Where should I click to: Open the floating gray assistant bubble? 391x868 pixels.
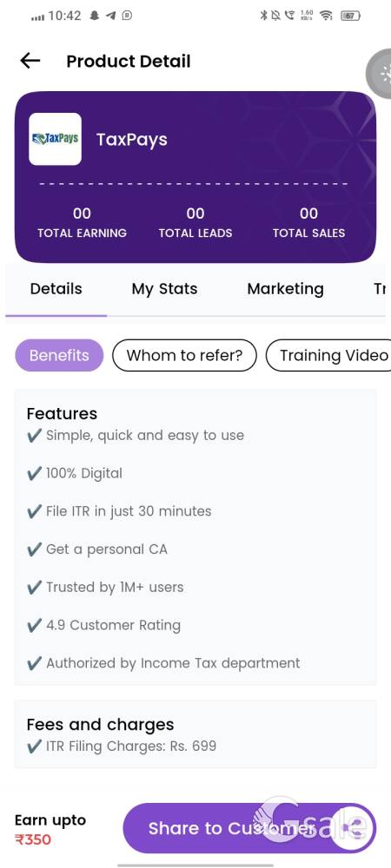[x=379, y=73]
